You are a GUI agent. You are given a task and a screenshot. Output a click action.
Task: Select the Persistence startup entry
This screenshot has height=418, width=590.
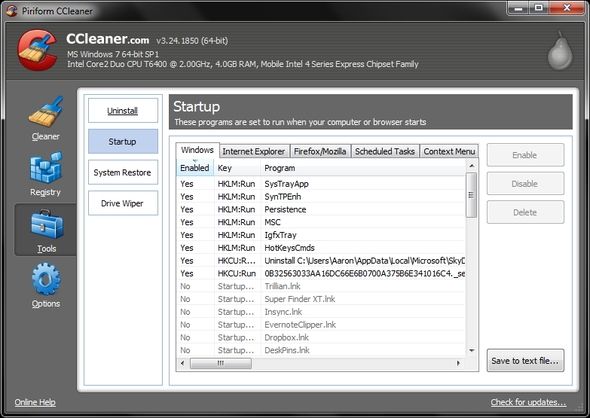pos(321,209)
